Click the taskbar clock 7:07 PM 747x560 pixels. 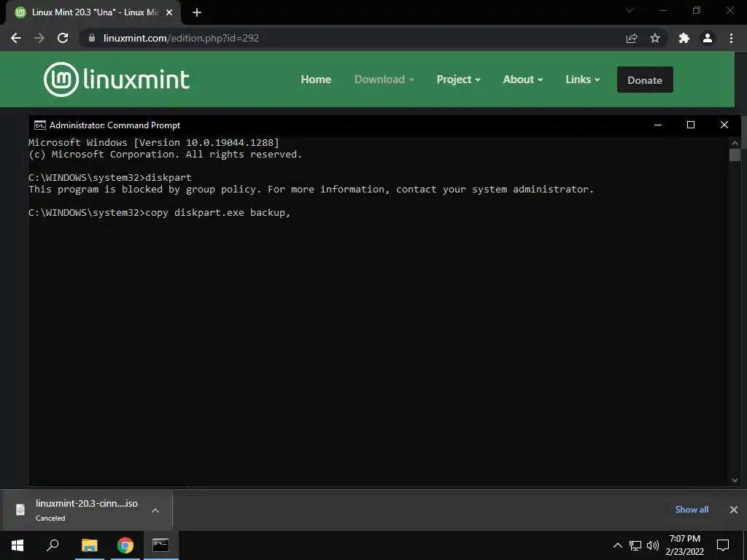[684, 545]
